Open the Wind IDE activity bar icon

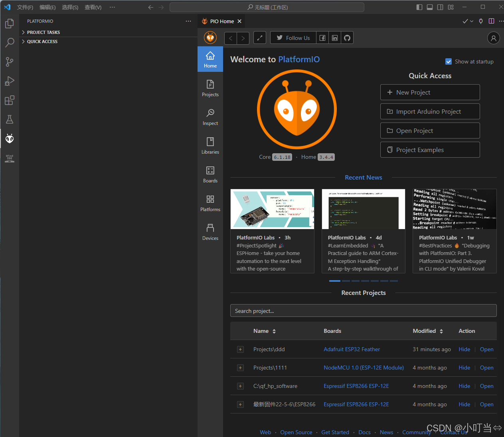(10, 158)
